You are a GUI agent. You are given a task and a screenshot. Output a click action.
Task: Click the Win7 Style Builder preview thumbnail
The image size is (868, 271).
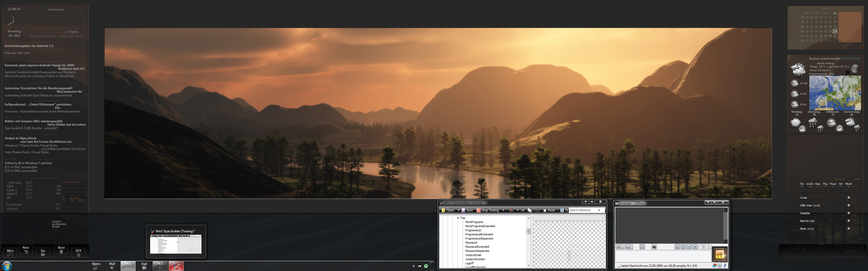click(176, 244)
